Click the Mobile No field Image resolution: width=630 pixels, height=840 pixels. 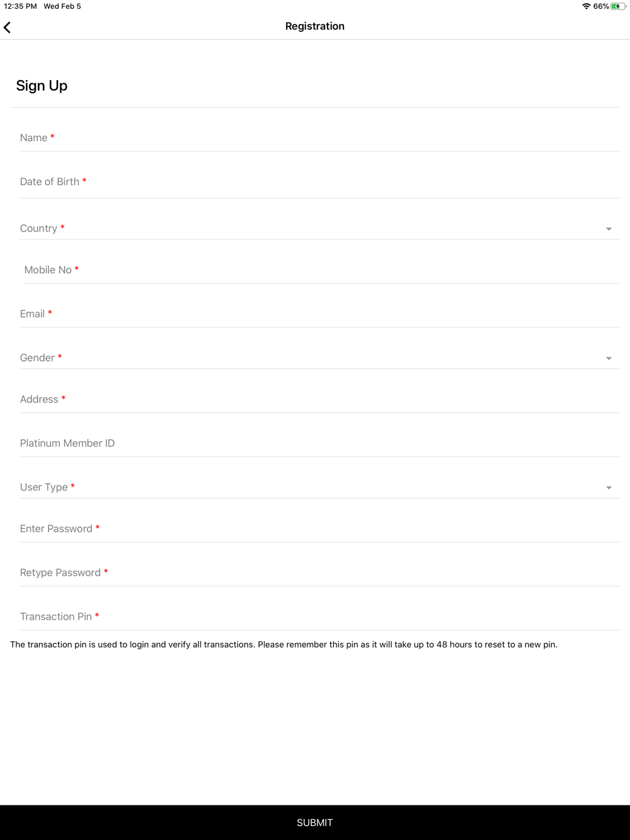click(321, 270)
